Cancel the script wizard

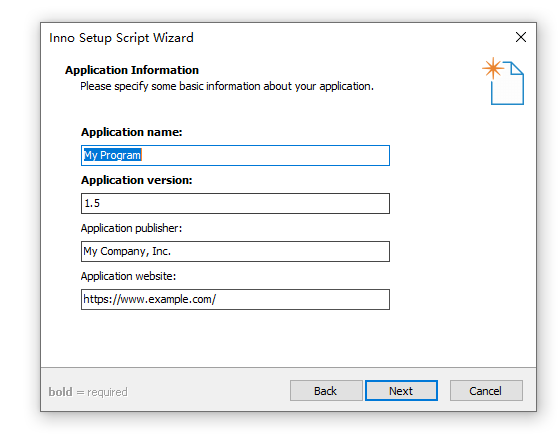click(486, 391)
